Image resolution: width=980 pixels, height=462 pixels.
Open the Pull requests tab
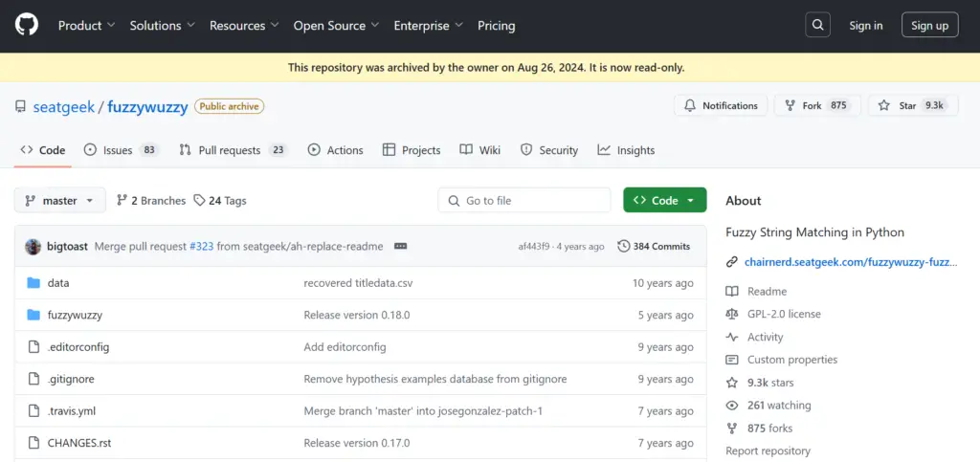(x=233, y=150)
